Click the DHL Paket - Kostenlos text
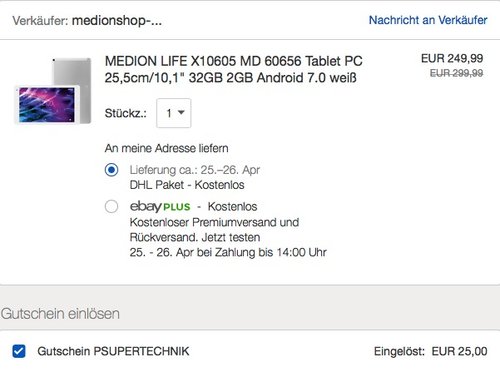 (x=187, y=185)
